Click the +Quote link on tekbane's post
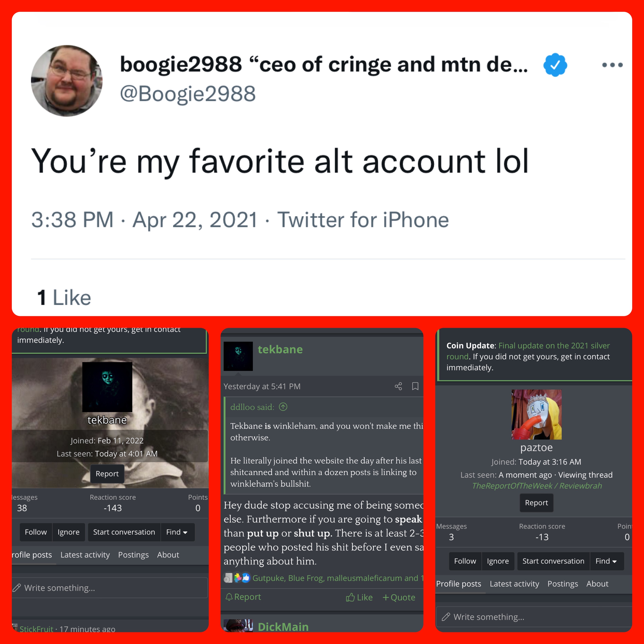The width and height of the screenshot is (644, 644). pyautogui.click(x=399, y=597)
